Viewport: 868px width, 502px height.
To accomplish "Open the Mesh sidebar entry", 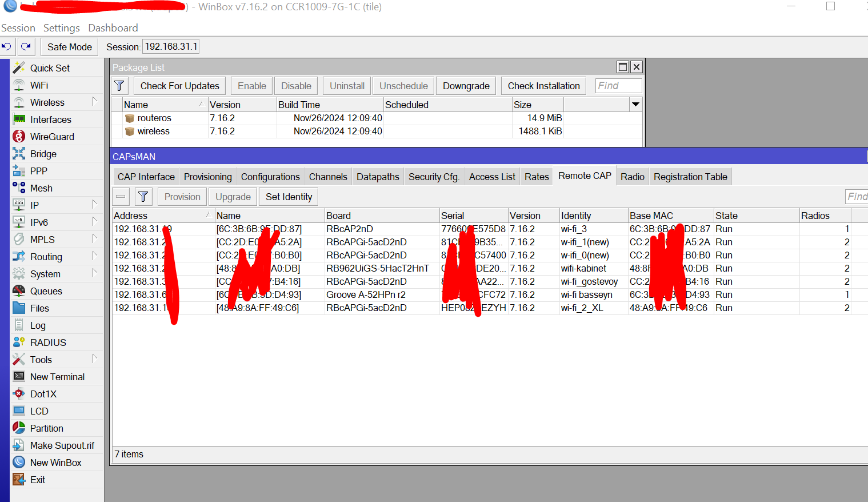I will click(41, 188).
